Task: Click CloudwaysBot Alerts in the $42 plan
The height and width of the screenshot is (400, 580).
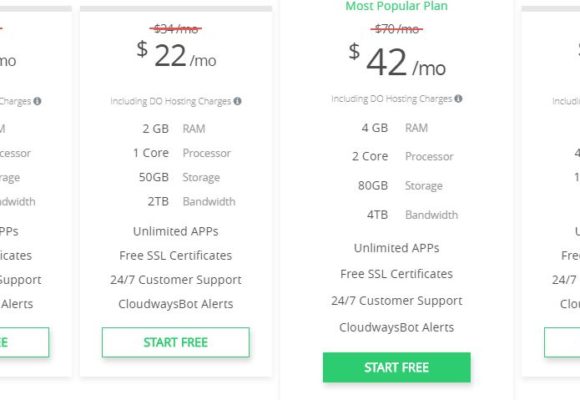Action: tap(397, 327)
